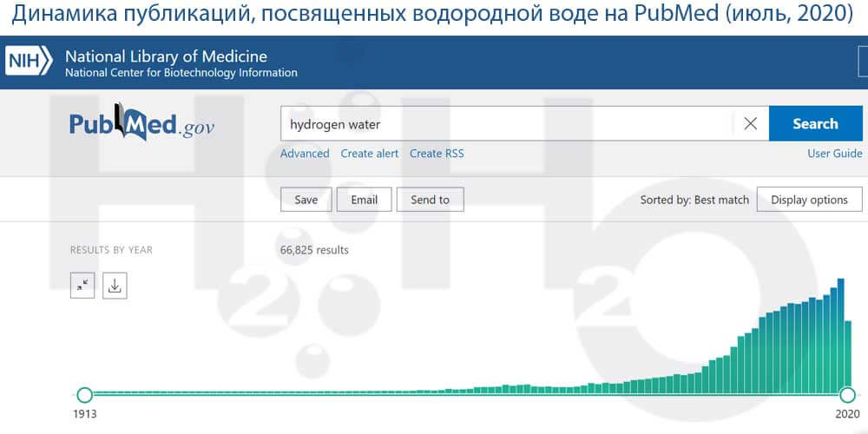The width and height of the screenshot is (868, 434).
Task: Click the 2020 timeline slider handle
Action: pyautogui.click(x=847, y=395)
